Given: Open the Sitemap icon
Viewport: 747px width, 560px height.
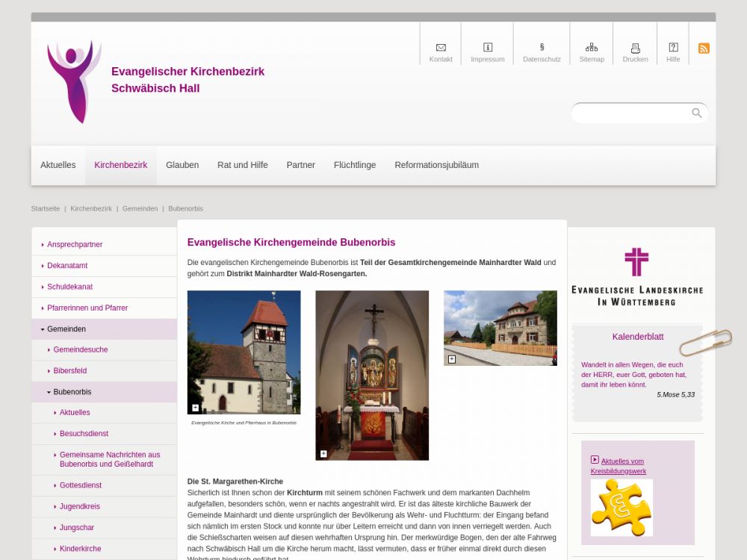Looking at the screenshot, I should coord(592,48).
